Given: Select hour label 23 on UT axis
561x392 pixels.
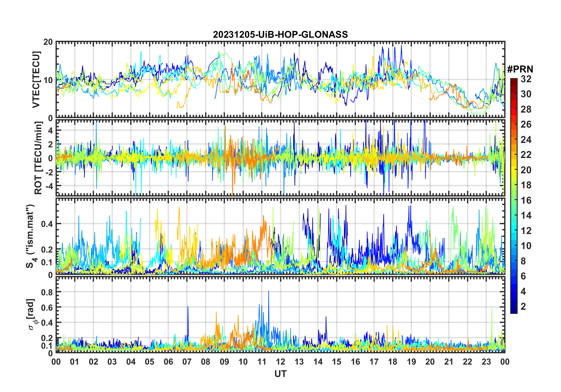Looking at the screenshot, I should [486, 362].
